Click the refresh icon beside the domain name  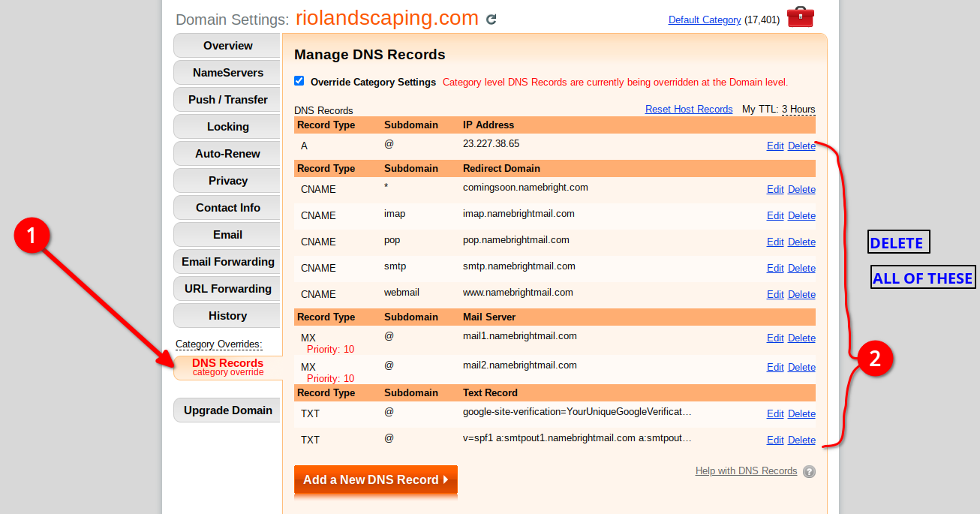pos(492,20)
